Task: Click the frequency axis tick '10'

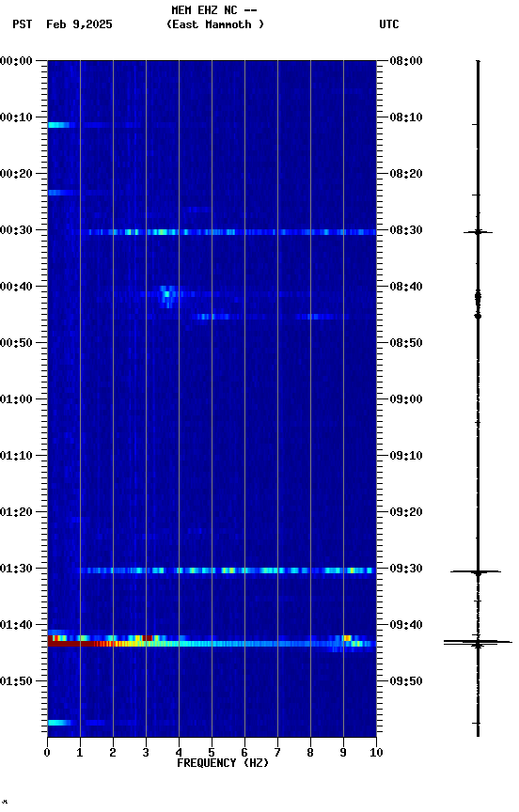Action: [376, 753]
